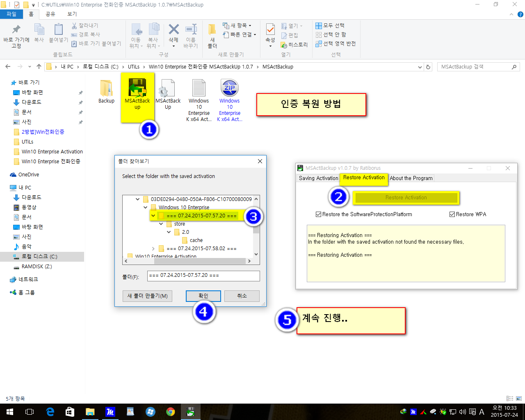This screenshot has height=420, width=525.
Task: Click the volume icon in system tray
Action: [463, 412]
